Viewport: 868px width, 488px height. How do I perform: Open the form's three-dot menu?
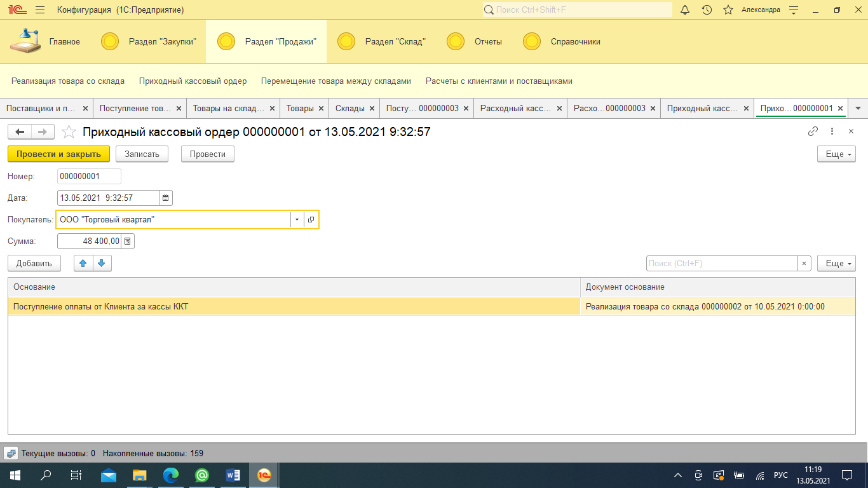832,132
